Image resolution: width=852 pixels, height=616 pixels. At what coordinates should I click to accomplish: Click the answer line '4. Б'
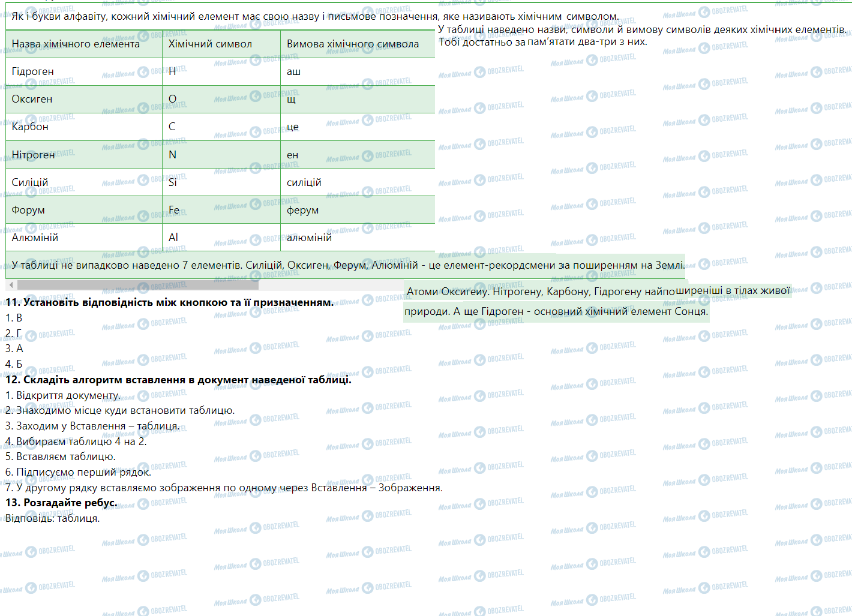[14, 364]
